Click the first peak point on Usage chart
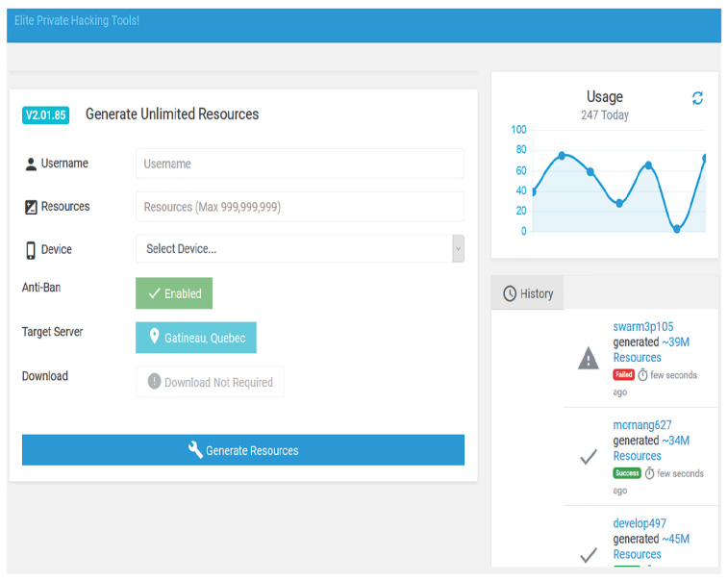 562,155
